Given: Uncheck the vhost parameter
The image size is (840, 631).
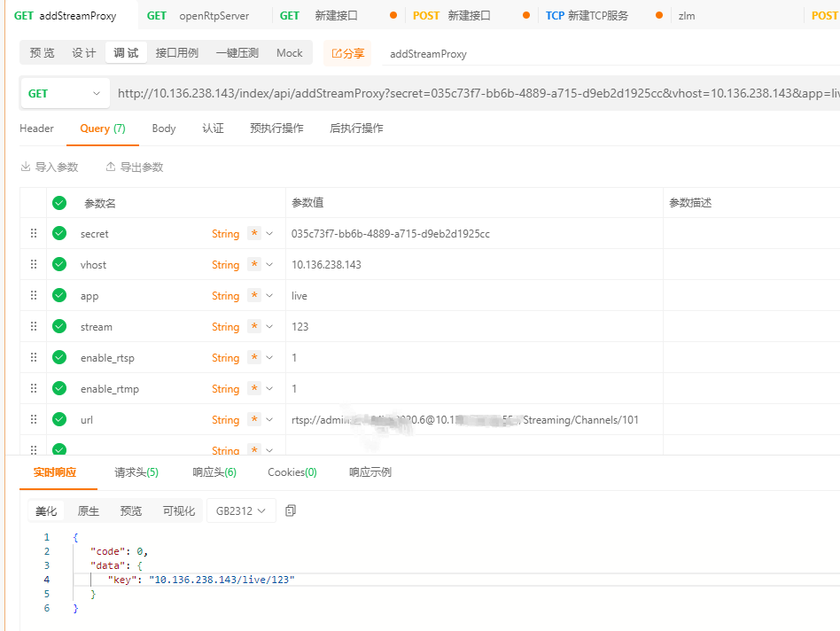Looking at the screenshot, I should (x=59, y=264).
